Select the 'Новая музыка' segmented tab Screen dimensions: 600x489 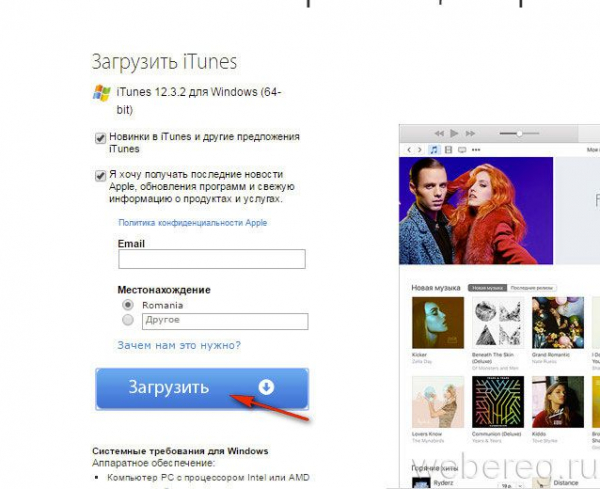(x=488, y=288)
